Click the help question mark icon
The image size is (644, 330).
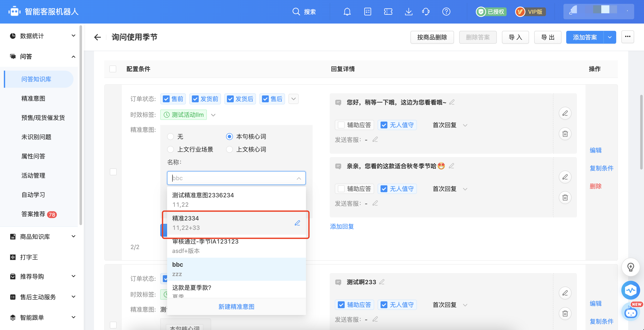pyautogui.click(x=446, y=11)
